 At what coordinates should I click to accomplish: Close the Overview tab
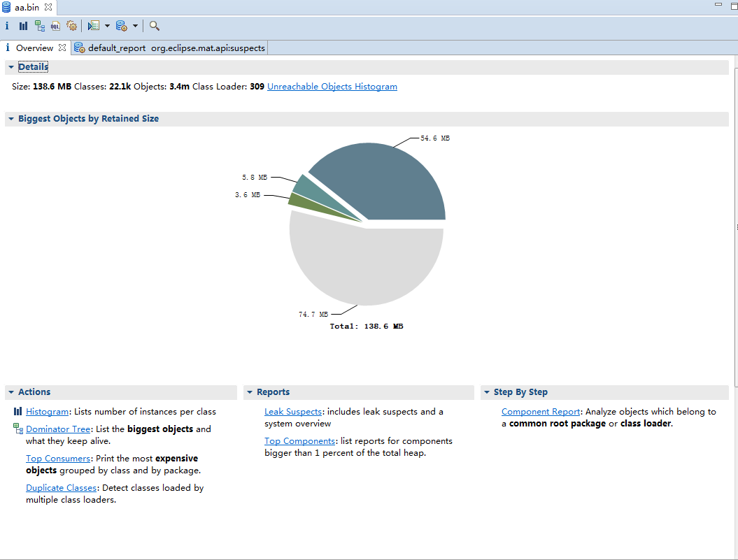point(62,48)
